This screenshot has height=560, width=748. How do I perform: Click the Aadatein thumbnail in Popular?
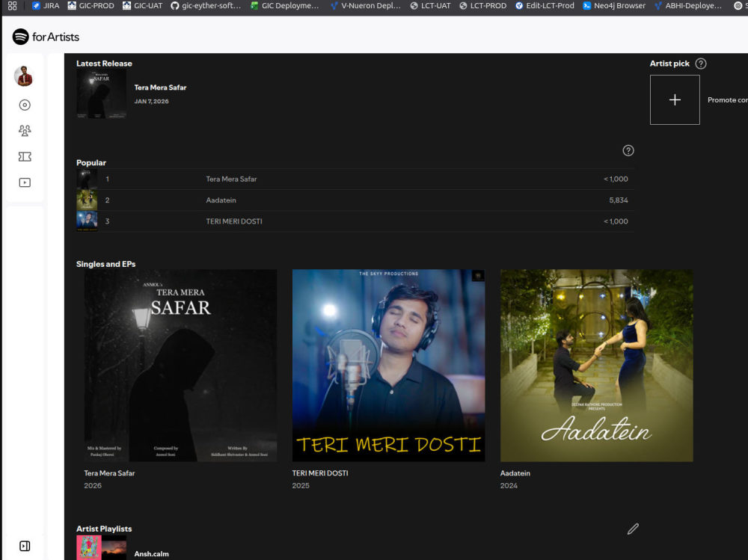point(87,200)
